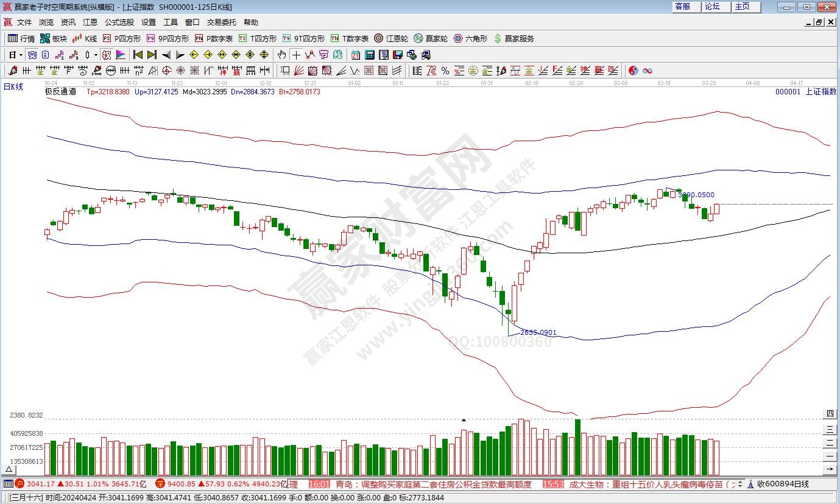Image resolution: width=840 pixels, height=504 pixels.
Task: Open the 公式选股 menu
Action: click(119, 23)
